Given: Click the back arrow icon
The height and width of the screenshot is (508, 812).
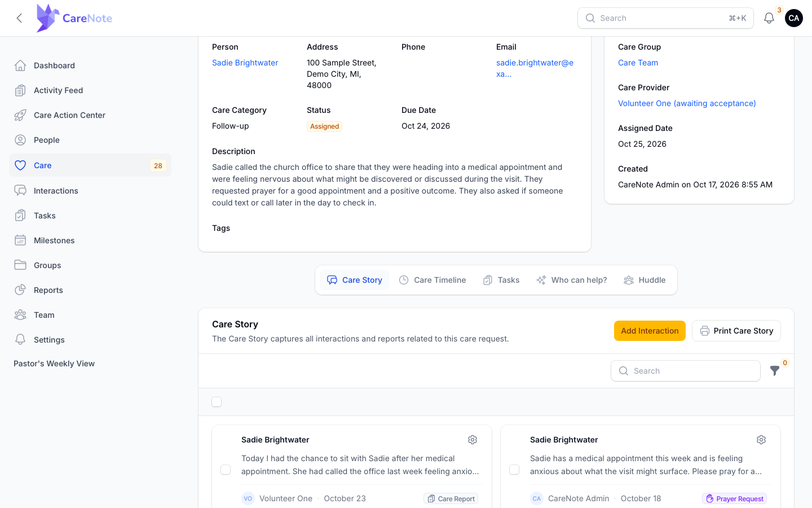Looking at the screenshot, I should [x=19, y=18].
